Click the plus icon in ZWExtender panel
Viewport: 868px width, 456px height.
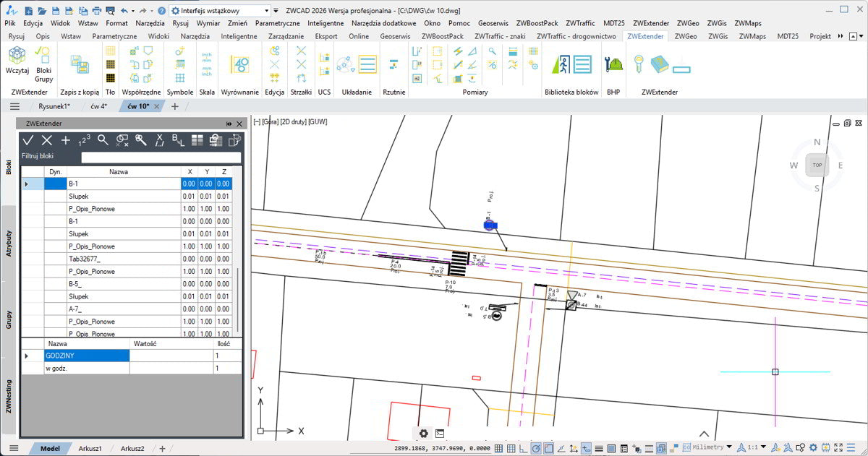66,140
